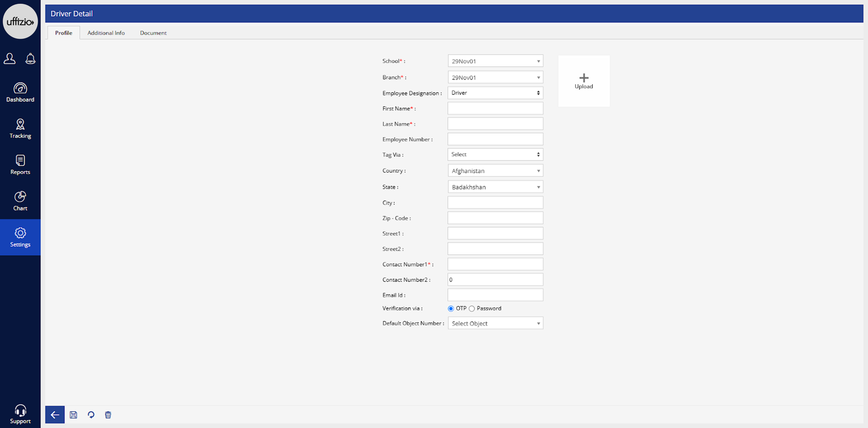Click the First Name input field

point(495,109)
